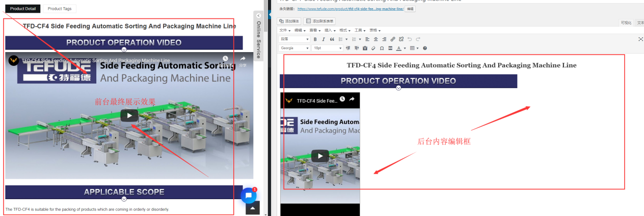
Task: Click the 编辑 permalink edit button
Action: pos(410,9)
